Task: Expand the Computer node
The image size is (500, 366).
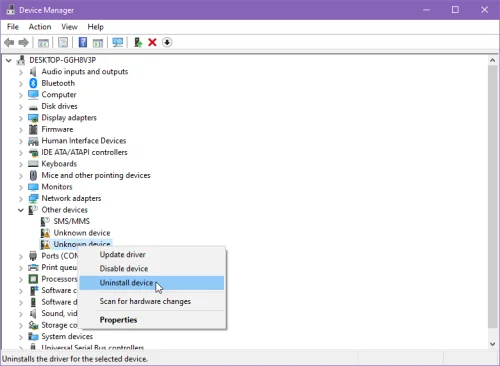Action: [x=21, y=95]
